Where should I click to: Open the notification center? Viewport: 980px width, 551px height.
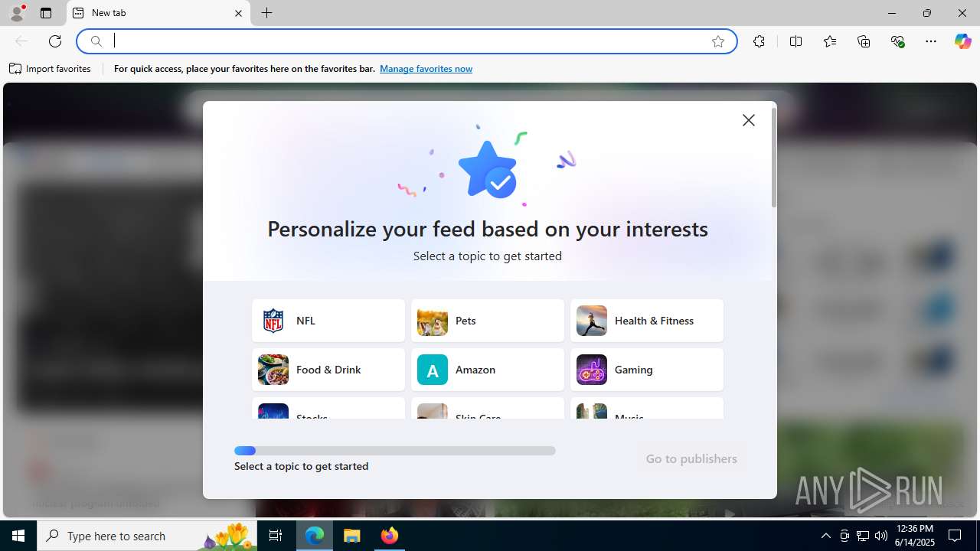tap(955, 536)
